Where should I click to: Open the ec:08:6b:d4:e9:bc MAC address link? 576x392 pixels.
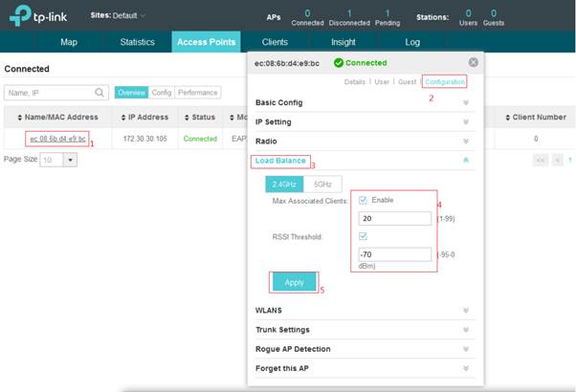click(x=57, y=139)
